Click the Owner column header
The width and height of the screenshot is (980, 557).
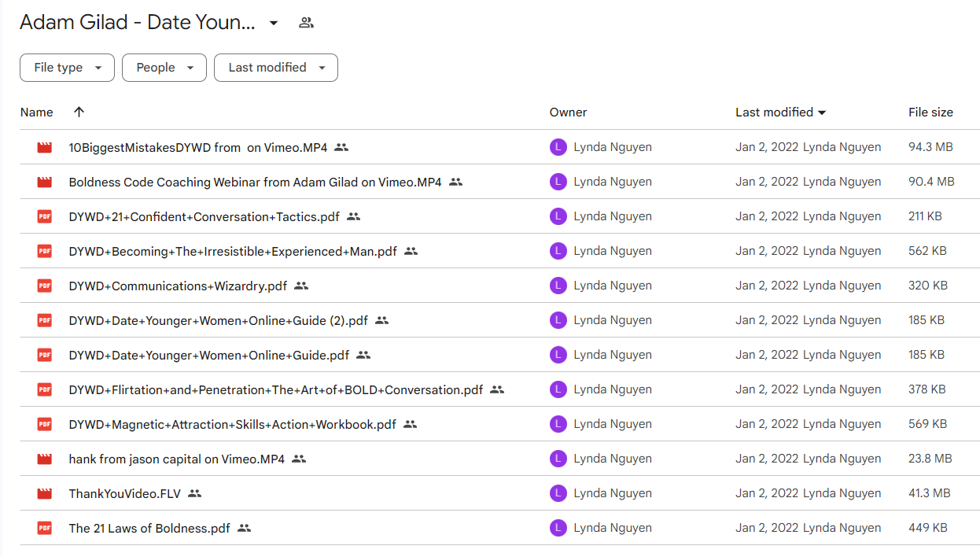[569, 113]
